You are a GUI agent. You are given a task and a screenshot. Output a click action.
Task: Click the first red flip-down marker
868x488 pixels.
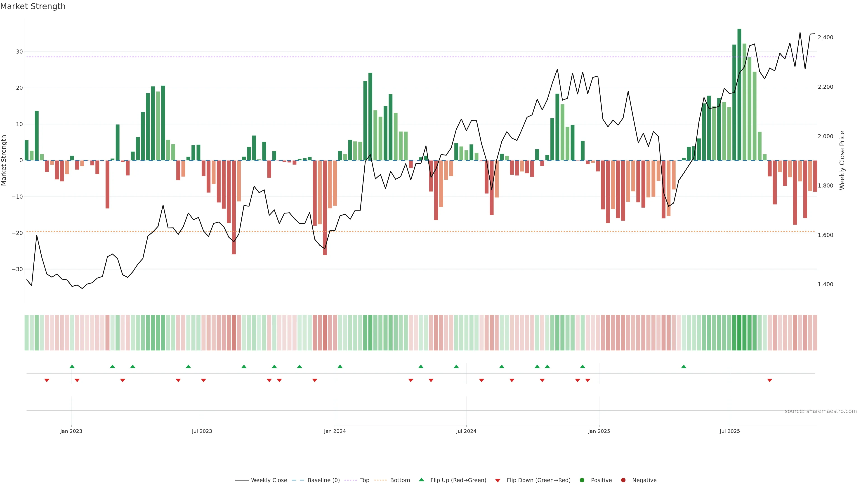pyautogui.click(x=47, y=380)
